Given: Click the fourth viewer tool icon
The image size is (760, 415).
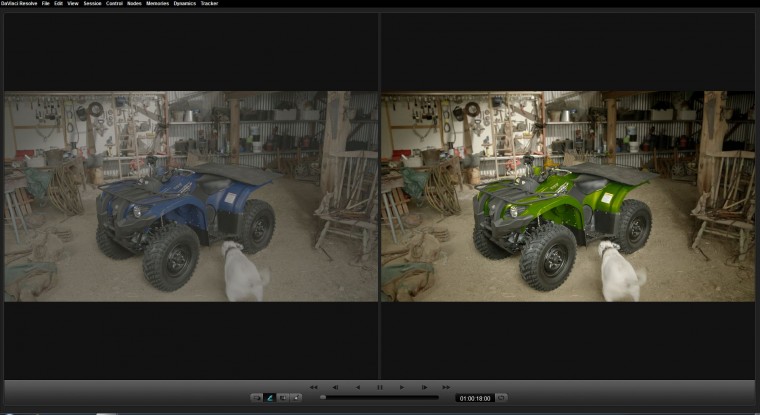Looking at the screenshot, I should [296, 398].
